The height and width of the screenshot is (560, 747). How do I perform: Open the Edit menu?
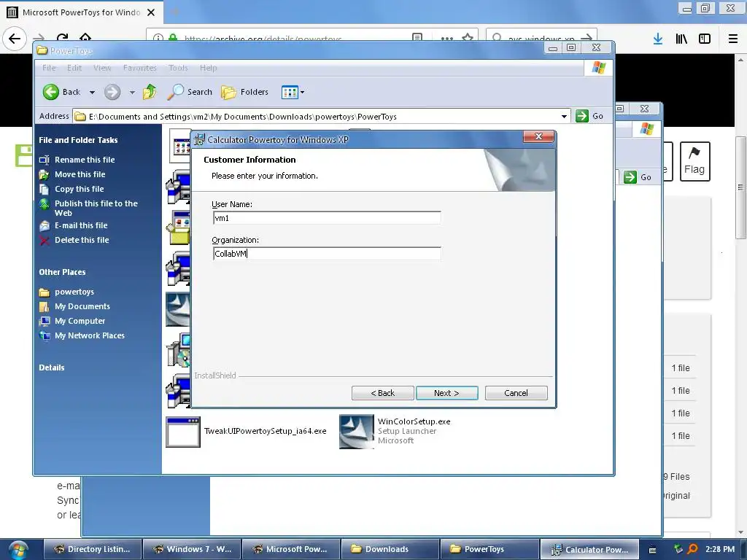point(74,68)
